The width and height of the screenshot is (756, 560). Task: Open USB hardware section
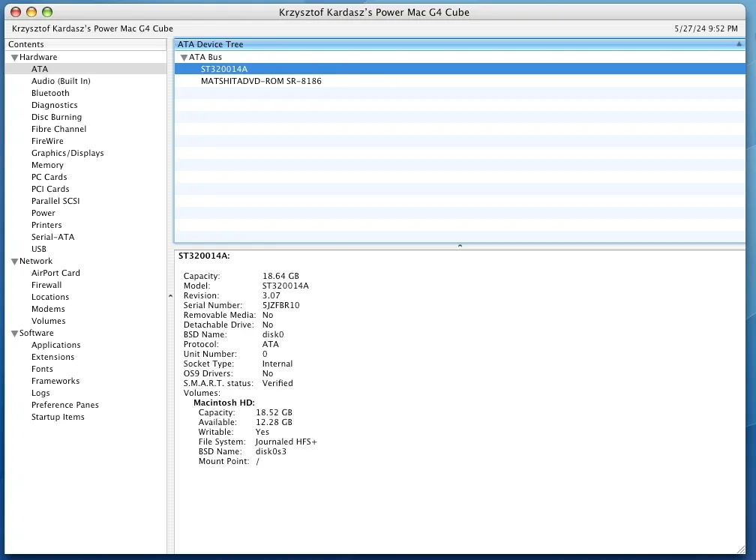pyautogui.click(x=39, y=249)
